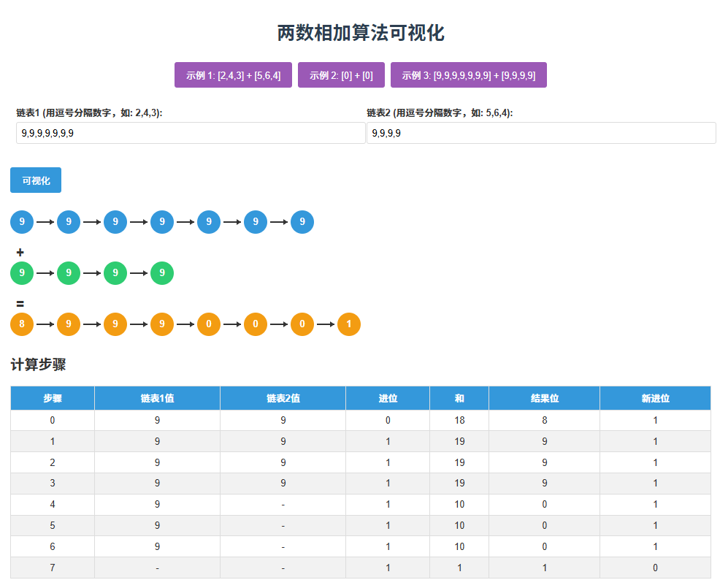Click the 示例 1: [2,4,3] + [5,6,4] button
The width and height of the screenshot is (720, 588).
pyautogui.click(x=233, y=75)
